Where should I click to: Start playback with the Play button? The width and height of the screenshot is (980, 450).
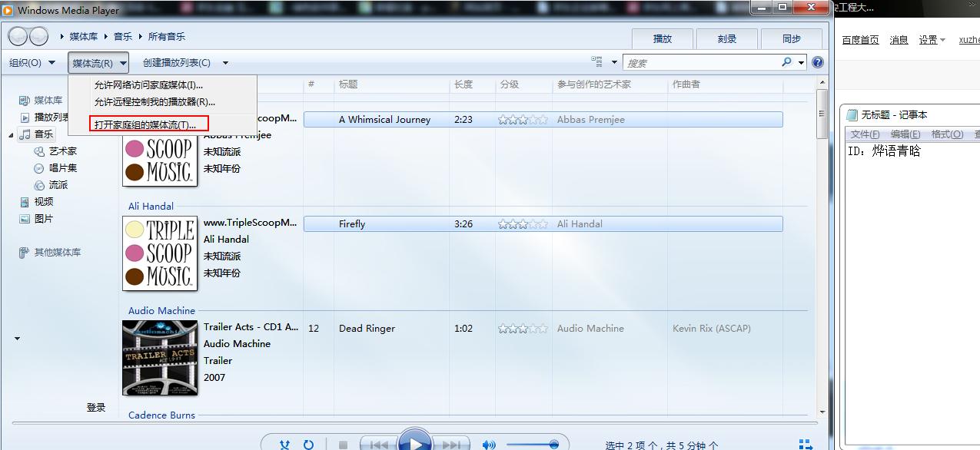tap(415, 441)
